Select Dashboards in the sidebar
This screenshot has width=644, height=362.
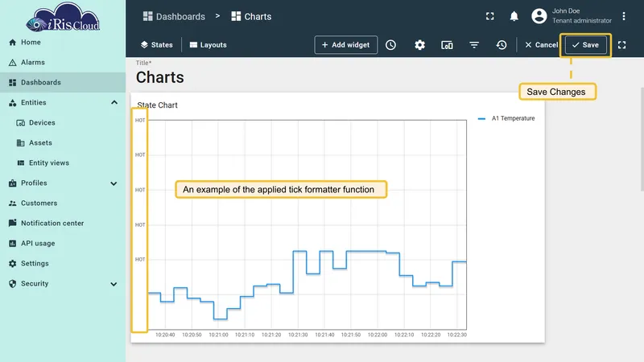point(63,83)
